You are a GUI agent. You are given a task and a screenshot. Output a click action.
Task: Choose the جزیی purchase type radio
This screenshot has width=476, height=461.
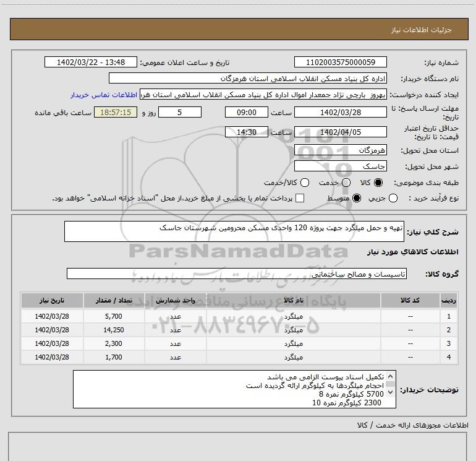(x=393, y=198)
